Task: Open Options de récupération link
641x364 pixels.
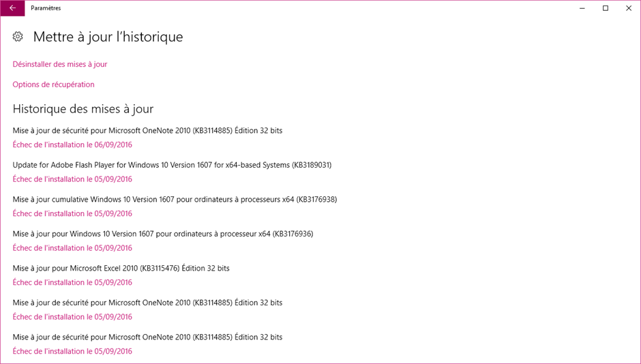Action: (54, 85)
